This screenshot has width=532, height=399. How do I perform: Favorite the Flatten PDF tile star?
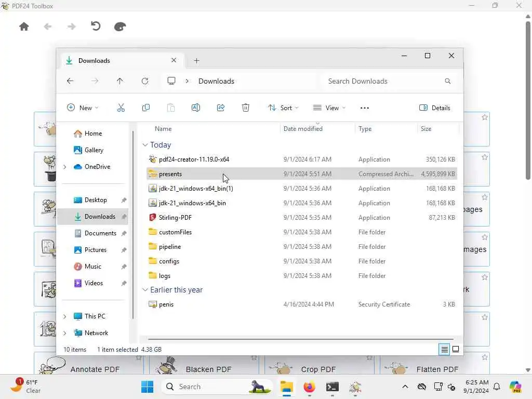click(485, 357)
